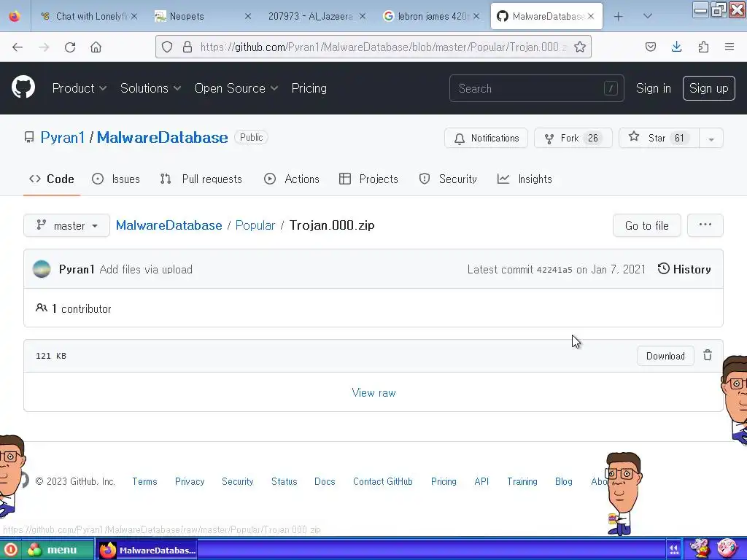This screenshot has height=560, width=747.
Task: Open the Actions tab
Action: pyautogui.click(x=292, y=179)
